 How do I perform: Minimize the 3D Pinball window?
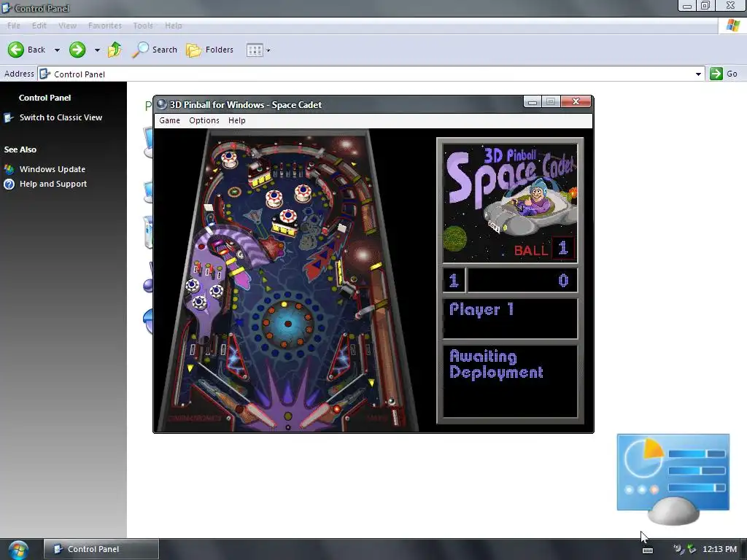[532, 101]
